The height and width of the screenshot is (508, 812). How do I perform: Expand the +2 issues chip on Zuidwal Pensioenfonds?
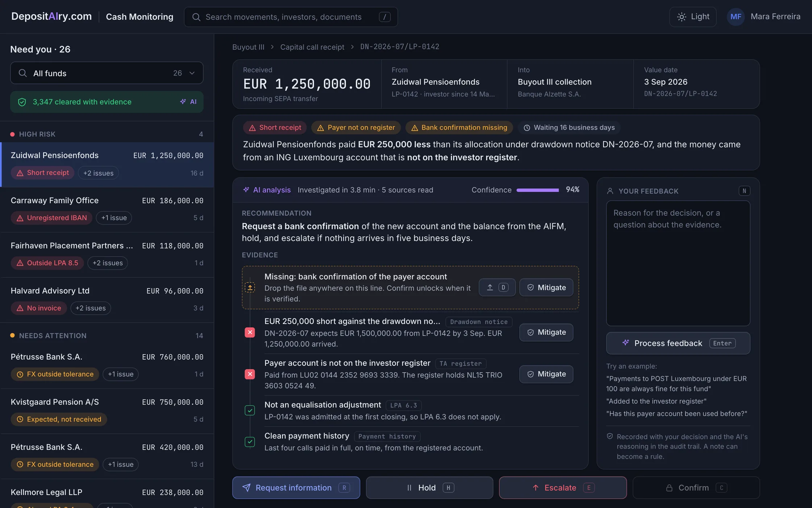pos(98,173)
